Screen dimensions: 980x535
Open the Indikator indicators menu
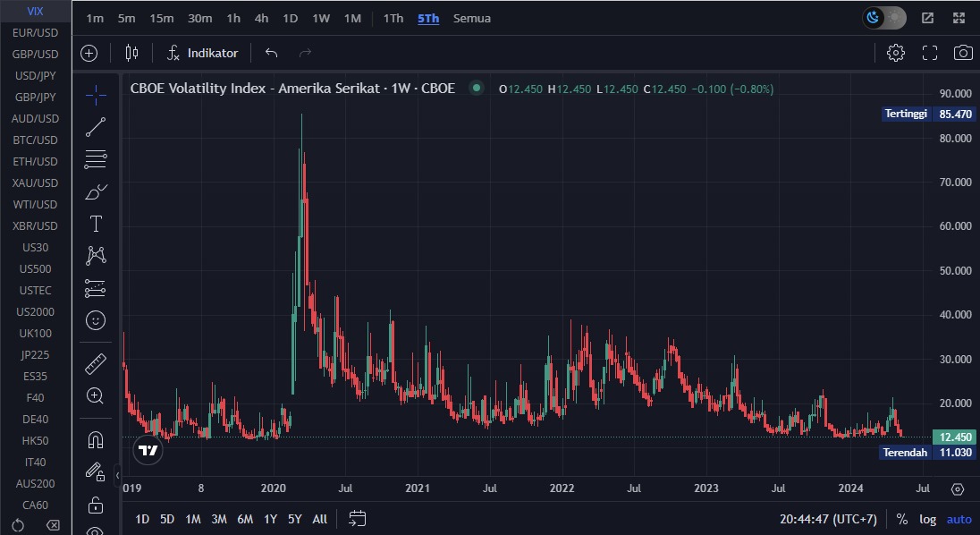pos(203,53)
